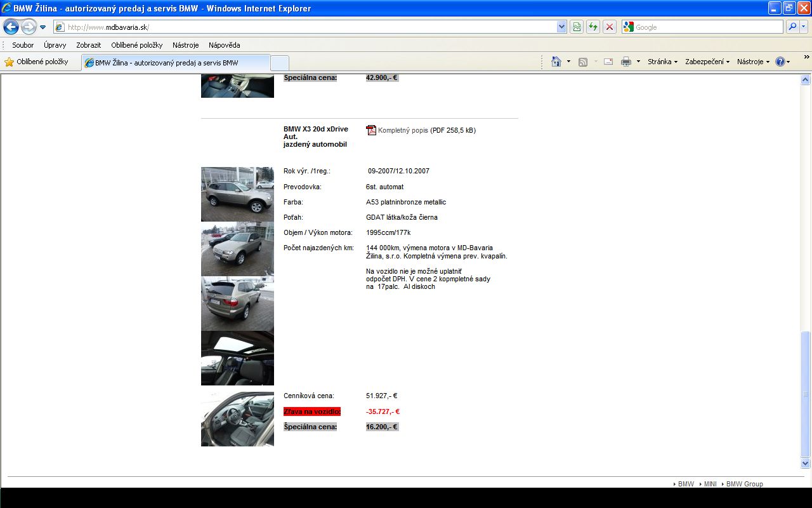Expand the Home button dropdown arrow
This screenshot has height=508, width=812.
pyautogui.click(x=568, y=62)
